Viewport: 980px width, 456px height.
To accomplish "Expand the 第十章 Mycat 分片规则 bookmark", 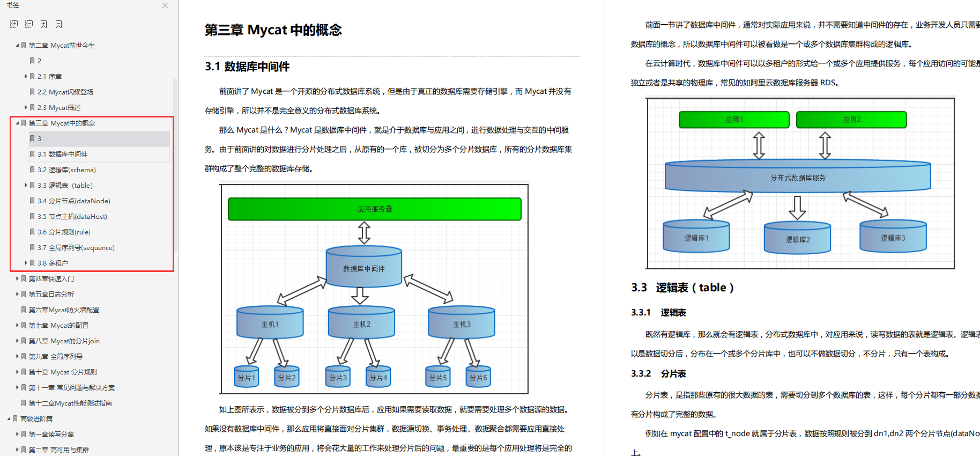I will pos(17,372).
